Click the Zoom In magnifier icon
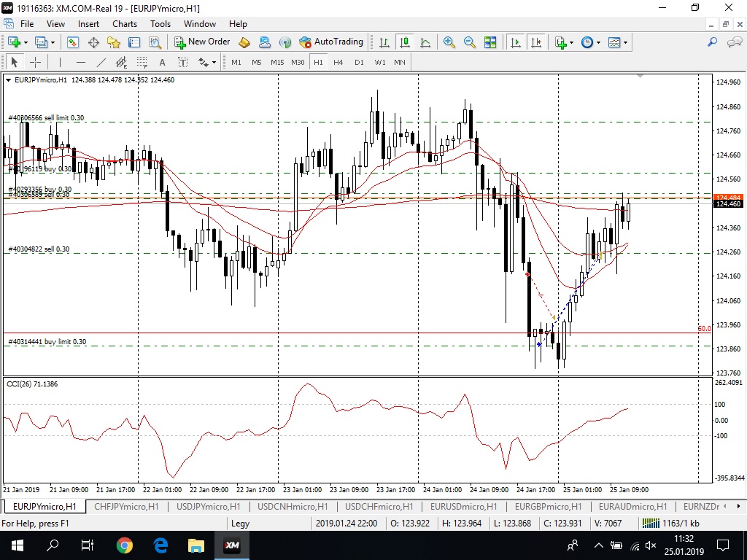 point(449,42)
